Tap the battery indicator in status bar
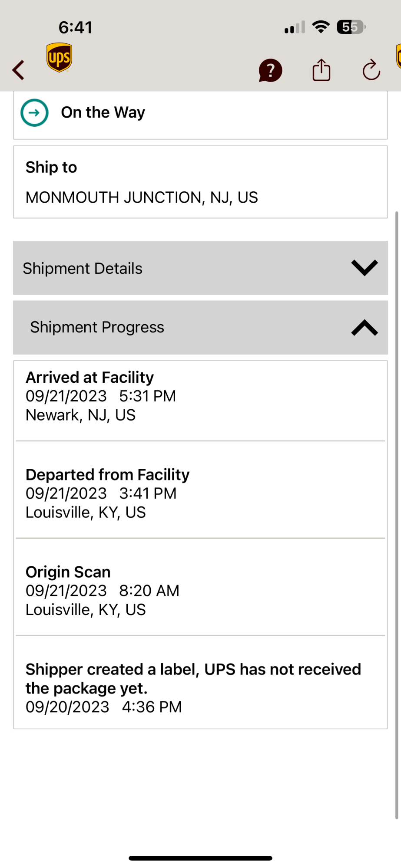401x868 pixels. click(351, 27)
